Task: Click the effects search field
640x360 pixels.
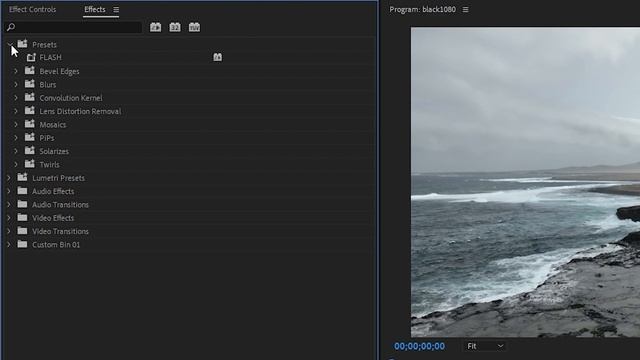Action: [x=73, y=27]
